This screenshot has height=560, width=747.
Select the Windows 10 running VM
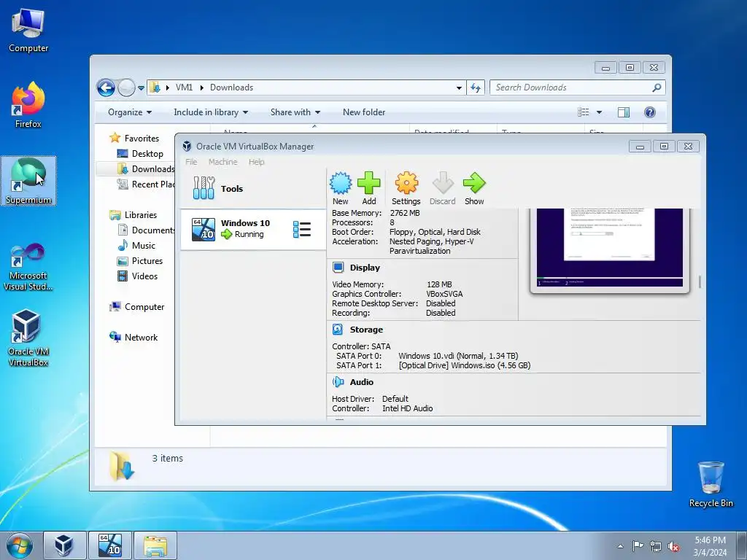point(253,229)
